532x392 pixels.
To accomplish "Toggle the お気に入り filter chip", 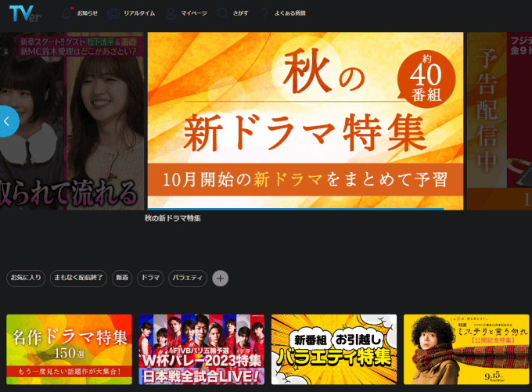I will coord(26,278).
